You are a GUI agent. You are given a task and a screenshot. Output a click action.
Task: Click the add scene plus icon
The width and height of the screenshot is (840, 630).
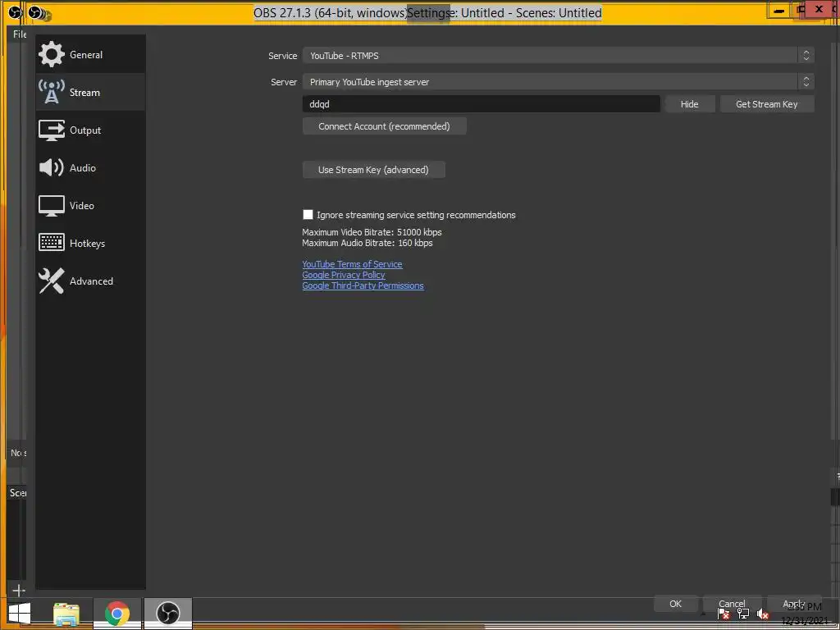(19, 591)
